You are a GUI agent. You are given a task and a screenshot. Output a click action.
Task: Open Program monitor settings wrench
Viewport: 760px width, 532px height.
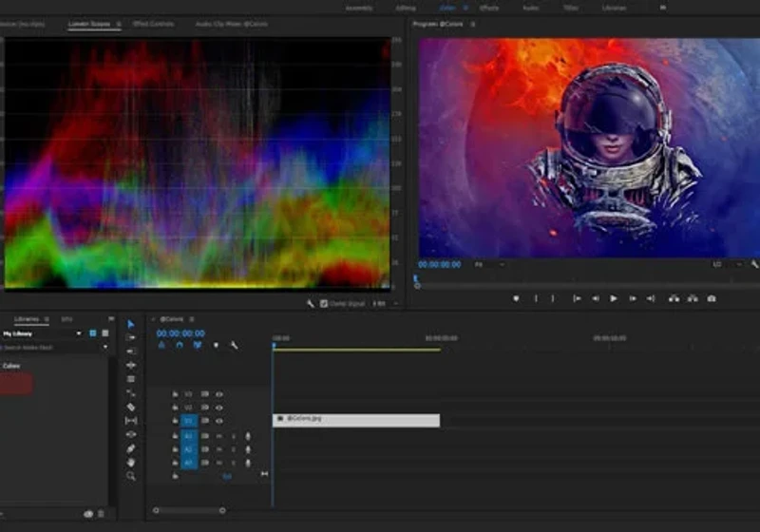click(x=755, y=264)
